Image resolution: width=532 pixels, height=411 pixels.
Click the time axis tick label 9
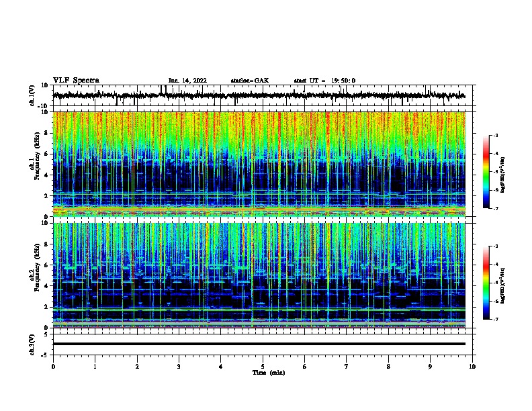coord(430,367)
